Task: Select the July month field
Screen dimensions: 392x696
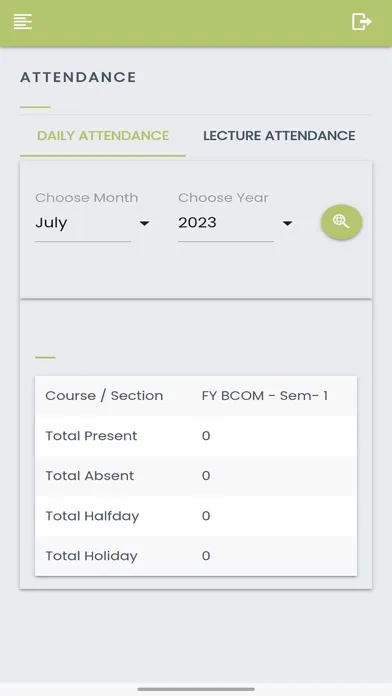Action: (x=83, y=223)
